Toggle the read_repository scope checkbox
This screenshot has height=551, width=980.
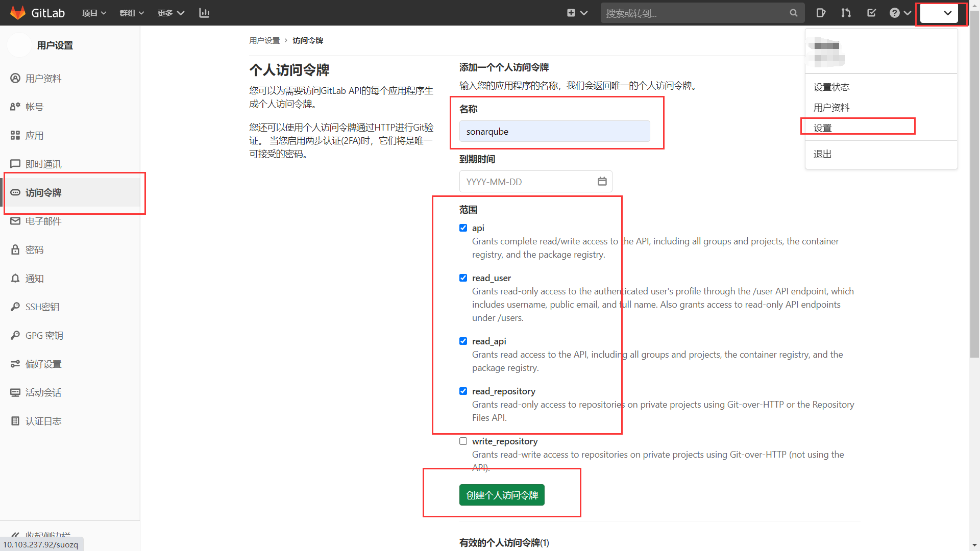coord(463,391)
